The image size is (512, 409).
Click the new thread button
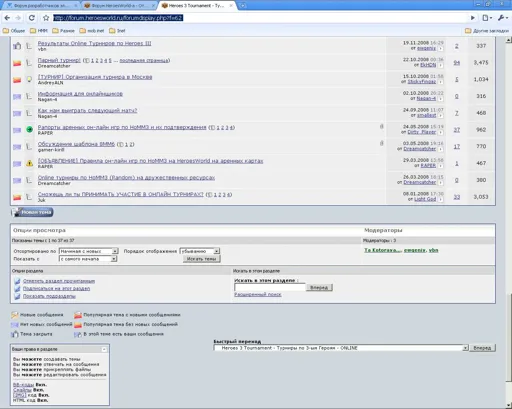point(32,212)
